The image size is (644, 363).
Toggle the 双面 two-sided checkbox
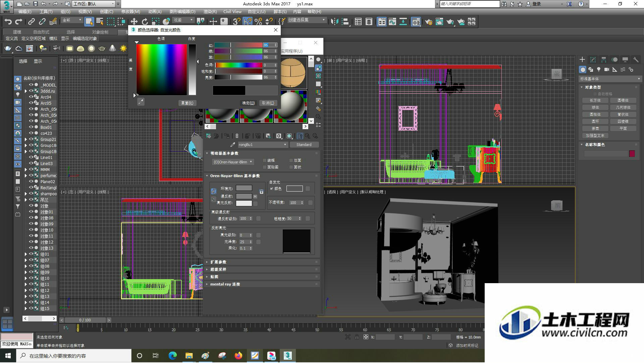tap(291, 160)
